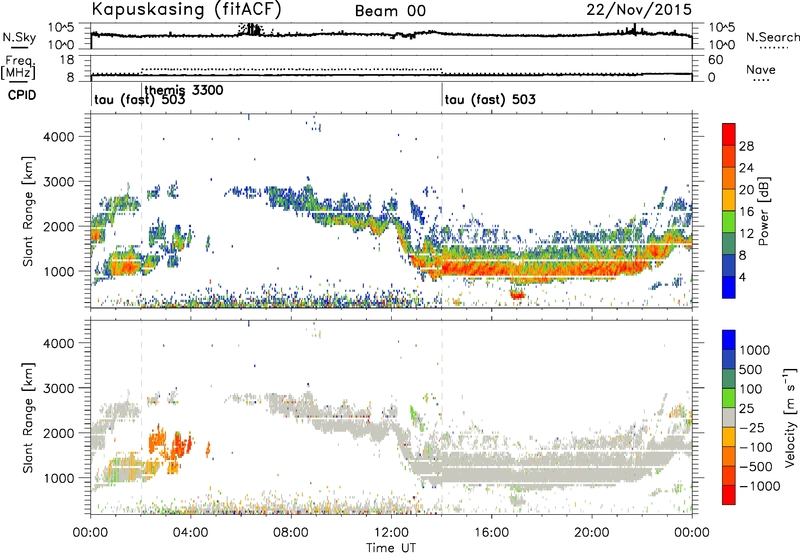
Task: Click the '4000' range tick in the power panel
Action: click(x=59, y=137)
